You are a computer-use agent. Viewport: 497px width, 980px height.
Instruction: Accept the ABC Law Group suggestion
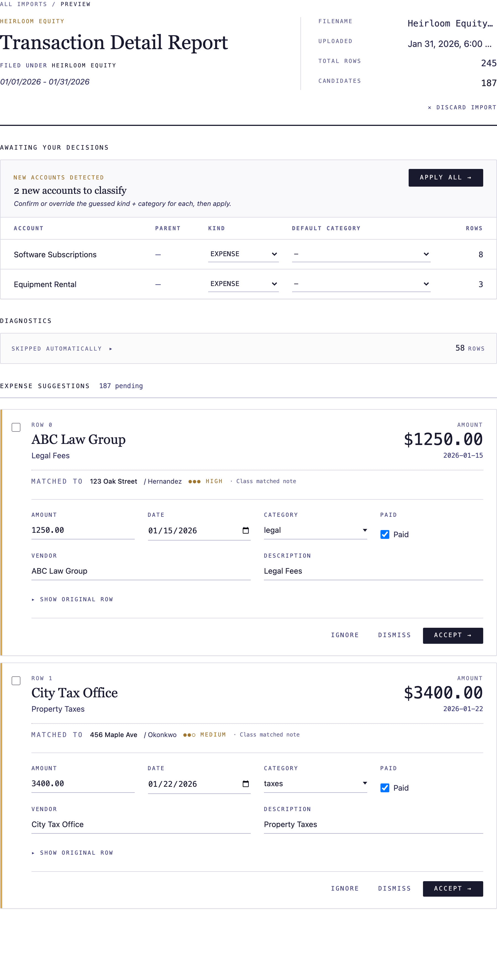tap(453, 635)
